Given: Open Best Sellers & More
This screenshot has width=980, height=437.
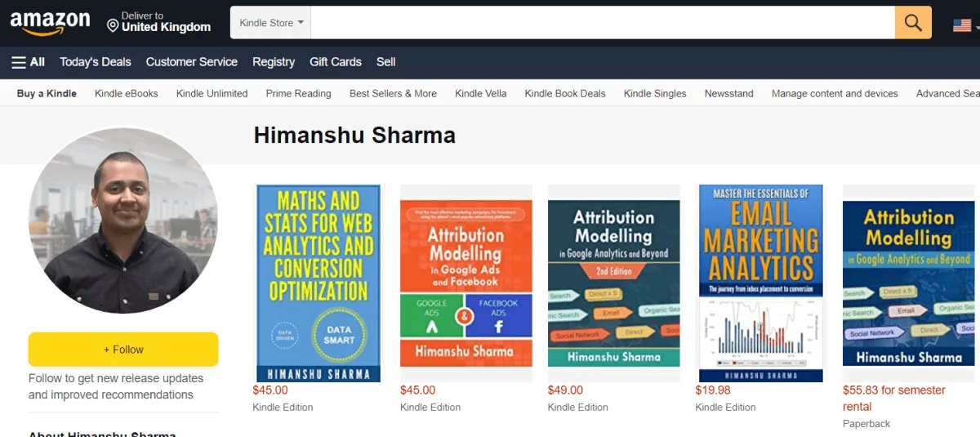Looking at the screenshot, I should (x=393, y=93).
